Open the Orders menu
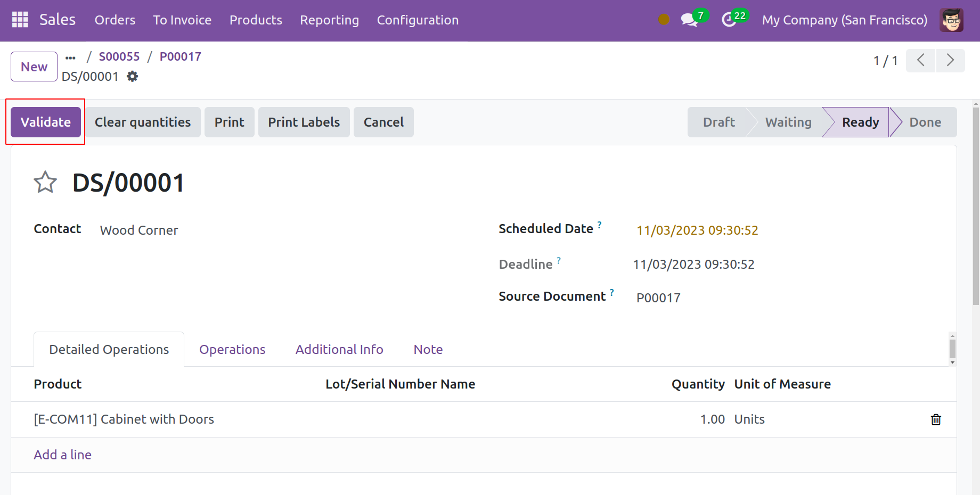 point(115,20)
